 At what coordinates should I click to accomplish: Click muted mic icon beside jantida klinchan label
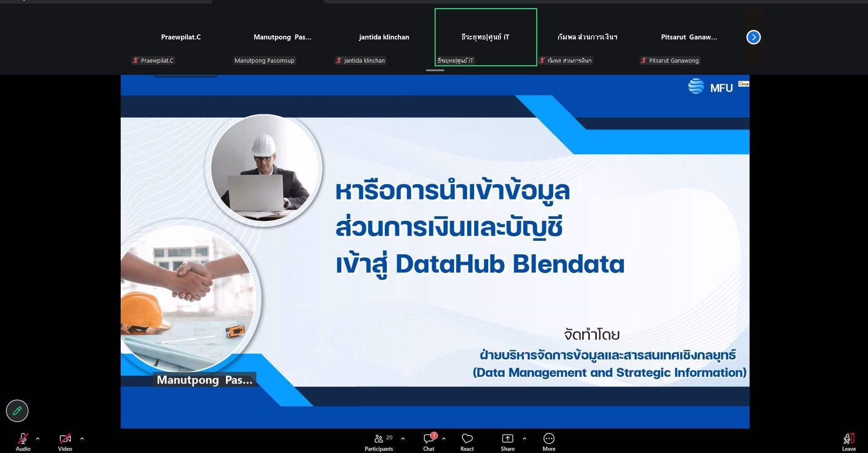point(338,60)
